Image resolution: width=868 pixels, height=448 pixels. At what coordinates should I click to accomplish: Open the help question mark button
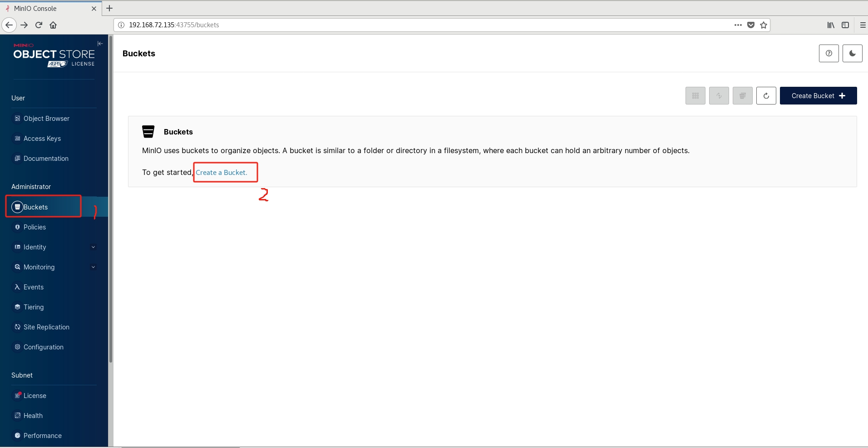[x=829, y=53]
